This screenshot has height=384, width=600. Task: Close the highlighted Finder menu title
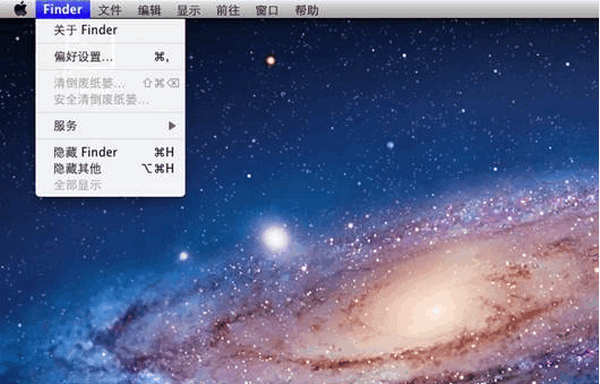point(63,9)
